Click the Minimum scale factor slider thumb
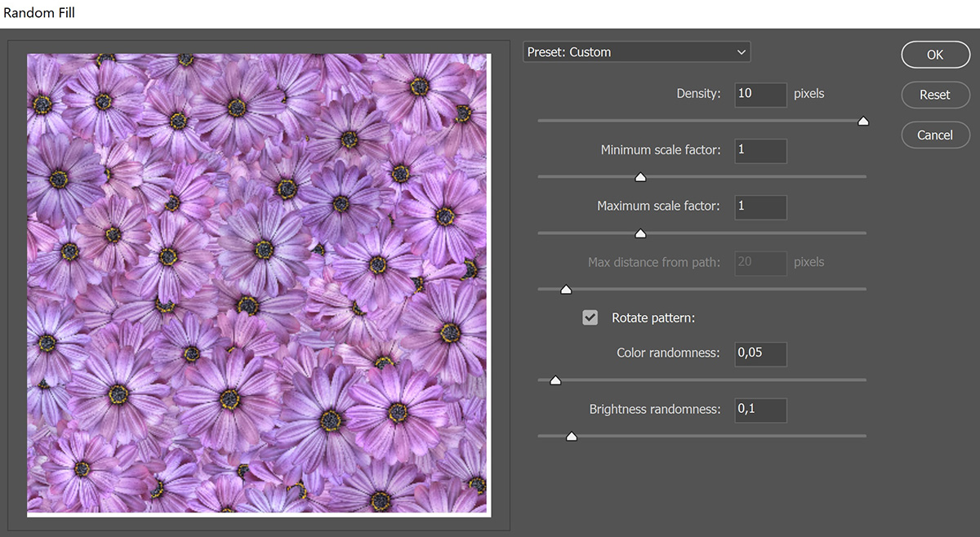The width and height of the screenshot is (980, 537). tap(640, 176)
